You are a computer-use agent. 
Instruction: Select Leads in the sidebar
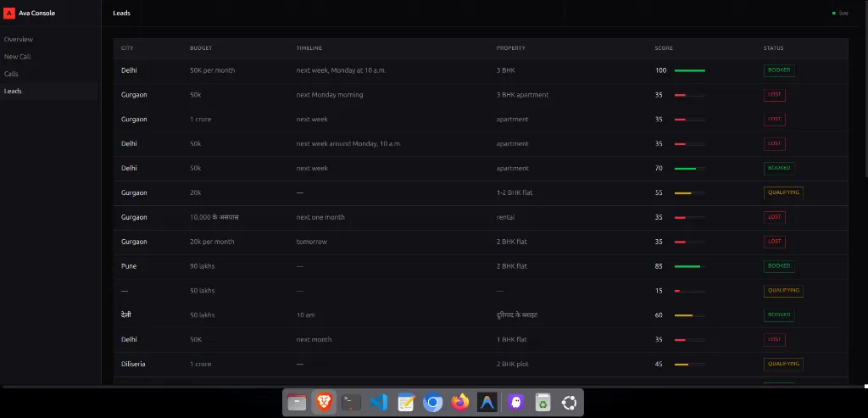[13, 91]
